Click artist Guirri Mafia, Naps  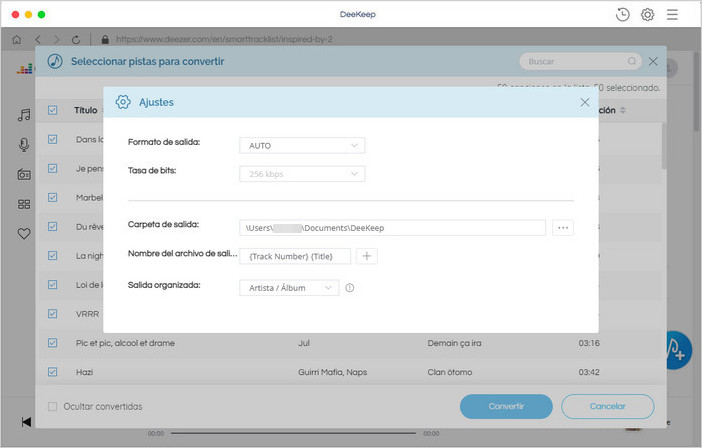pos(333,372)
